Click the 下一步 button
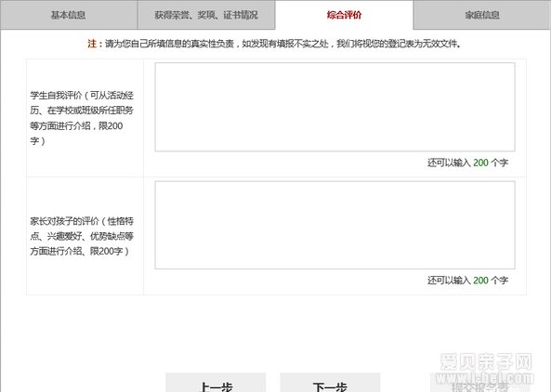 [330, 383]
